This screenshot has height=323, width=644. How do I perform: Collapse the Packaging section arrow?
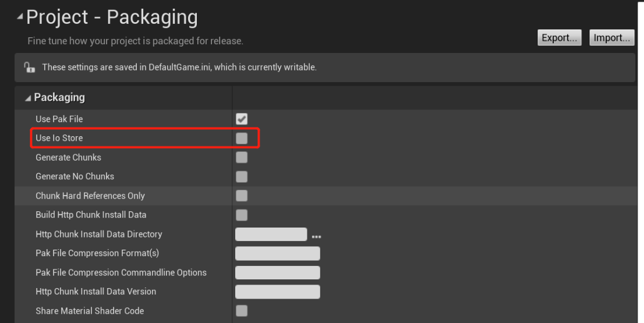(x=28, y=98)
